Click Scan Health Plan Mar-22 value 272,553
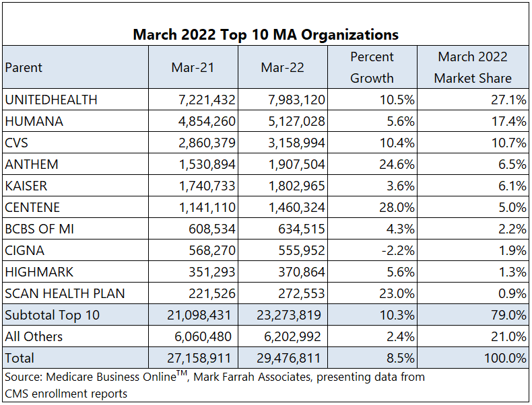The height and width of the screenshot is (405, 532). [302, 293]
